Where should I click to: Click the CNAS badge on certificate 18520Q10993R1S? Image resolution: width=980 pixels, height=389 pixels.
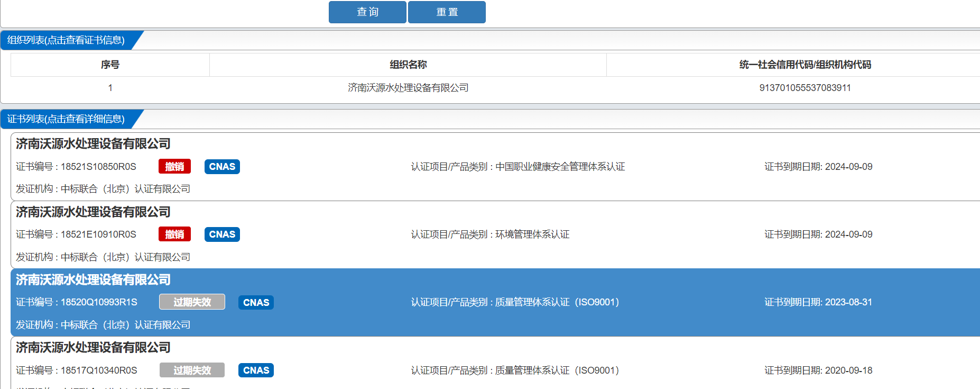256,302
